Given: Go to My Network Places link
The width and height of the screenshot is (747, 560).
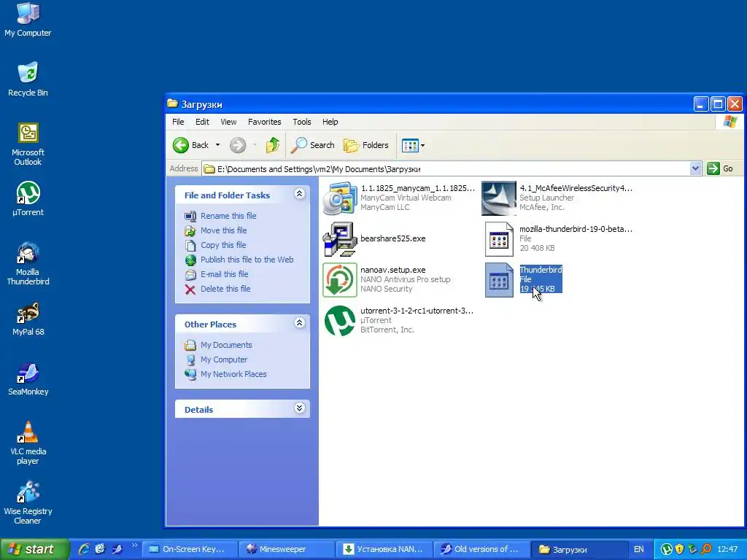Looking at the screenshot, I should 233,374.
